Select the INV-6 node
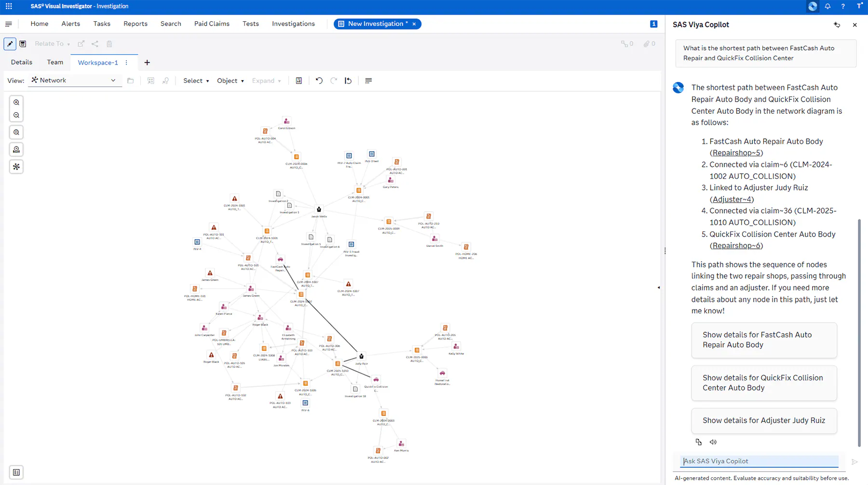The width and height of the screenshot is (868, 485). pyautogui.click(x=305, y=403)
